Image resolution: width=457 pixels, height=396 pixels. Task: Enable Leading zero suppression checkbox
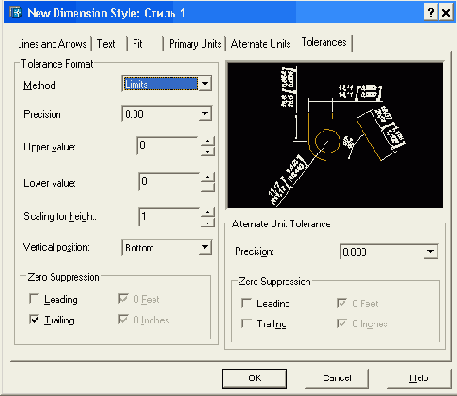pyautogui.click(x=34, y=299)
